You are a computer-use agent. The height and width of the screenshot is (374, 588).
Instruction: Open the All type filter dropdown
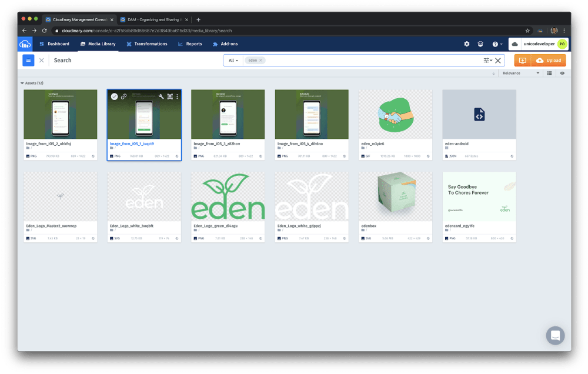[233, 61]
